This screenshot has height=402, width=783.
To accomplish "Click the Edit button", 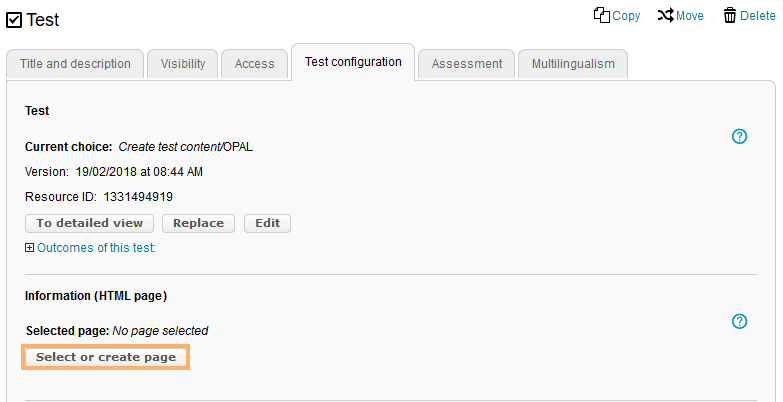I will (267, 223).
